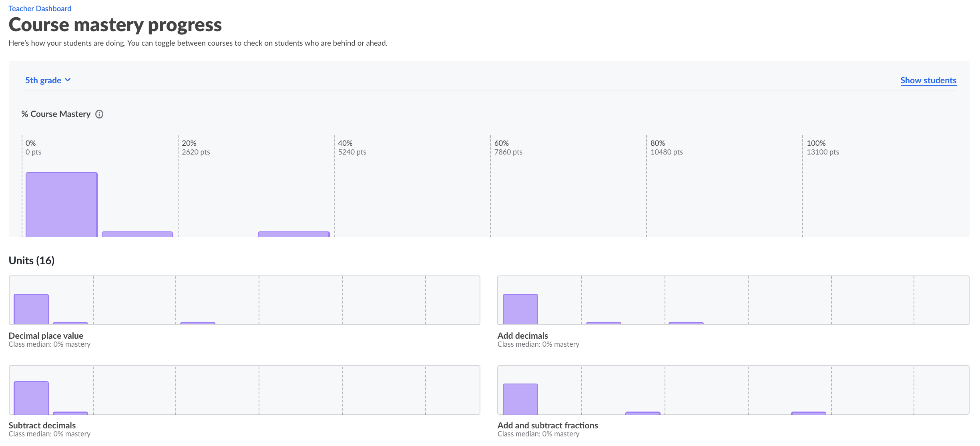Click the Show students link
Screen dimensions: 980x446
[x=928, y=80]
